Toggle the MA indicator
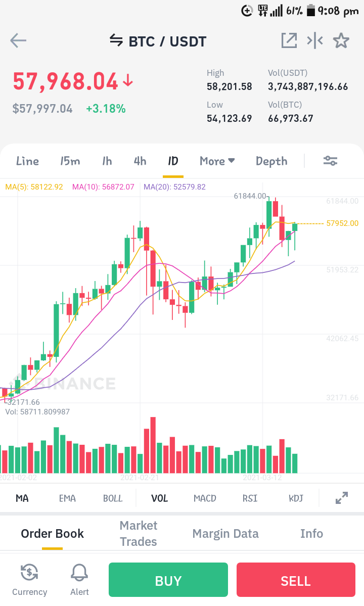364x606 pixels. point(22,498)
